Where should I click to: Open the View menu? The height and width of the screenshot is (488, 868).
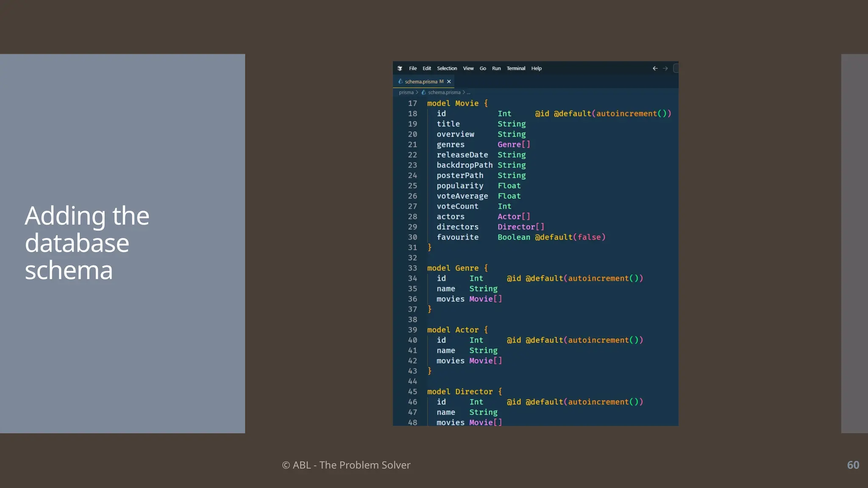[x=468, y=68]
